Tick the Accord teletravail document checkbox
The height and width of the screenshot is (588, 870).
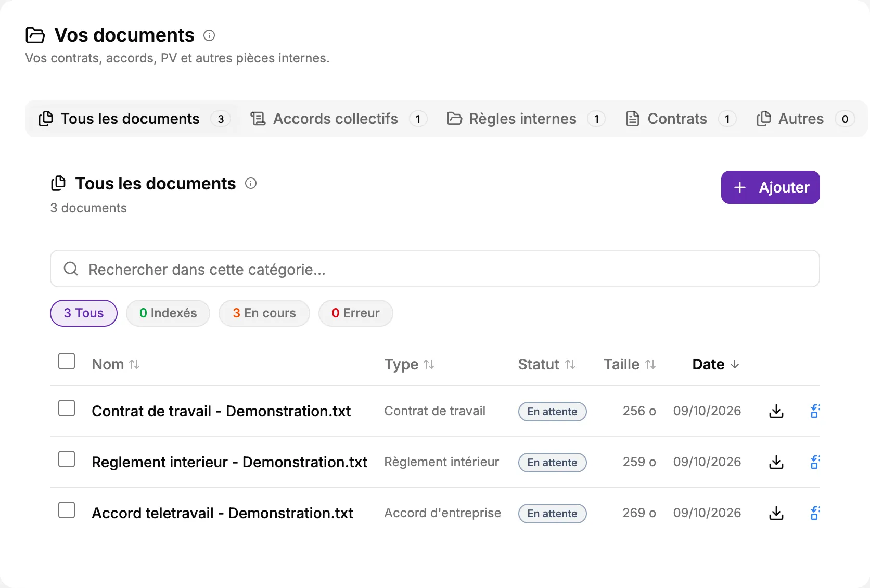(x=67, y=510)
